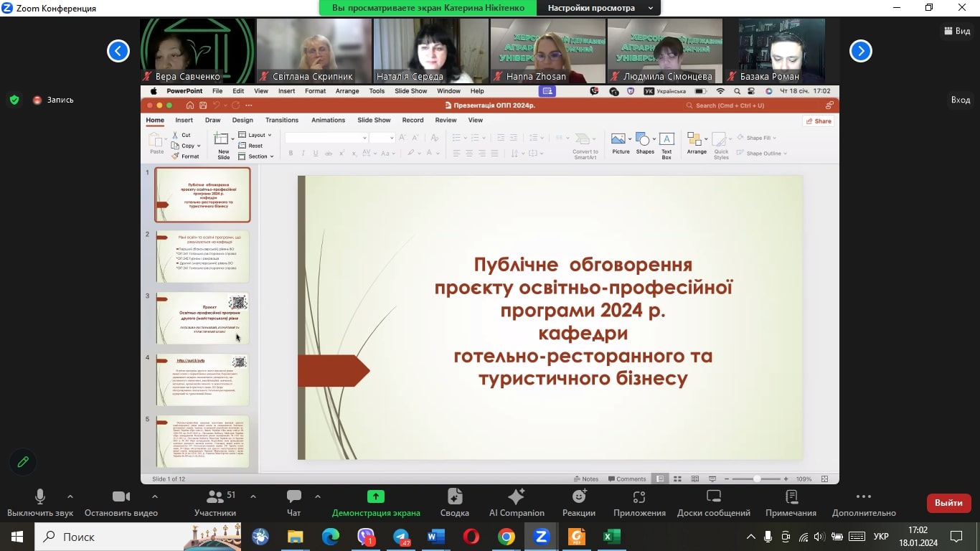This screenshot has width=980, height=551.
Task: Insert a Text Box
Action: (666, 144)
